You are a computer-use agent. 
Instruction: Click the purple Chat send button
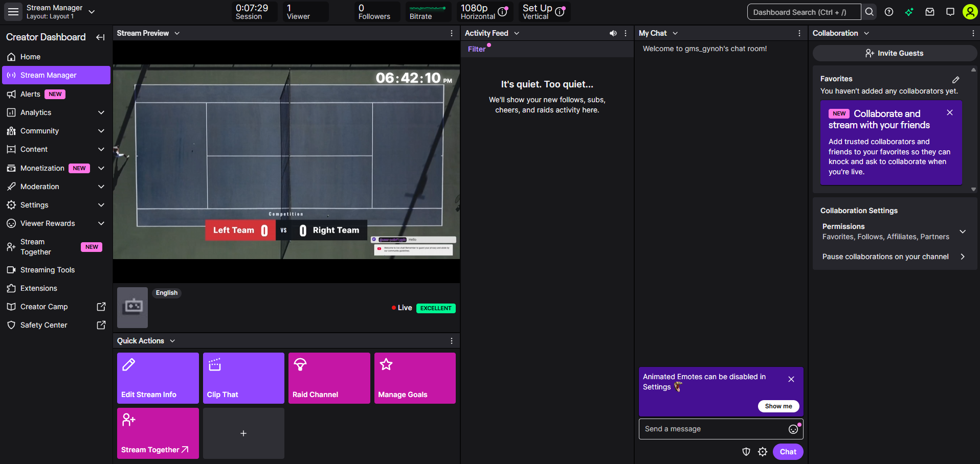pyautogui.click(x=788, y=452)
